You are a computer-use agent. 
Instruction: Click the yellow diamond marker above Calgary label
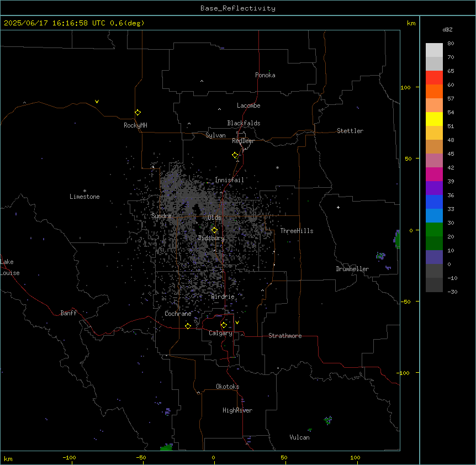point(224,325)
